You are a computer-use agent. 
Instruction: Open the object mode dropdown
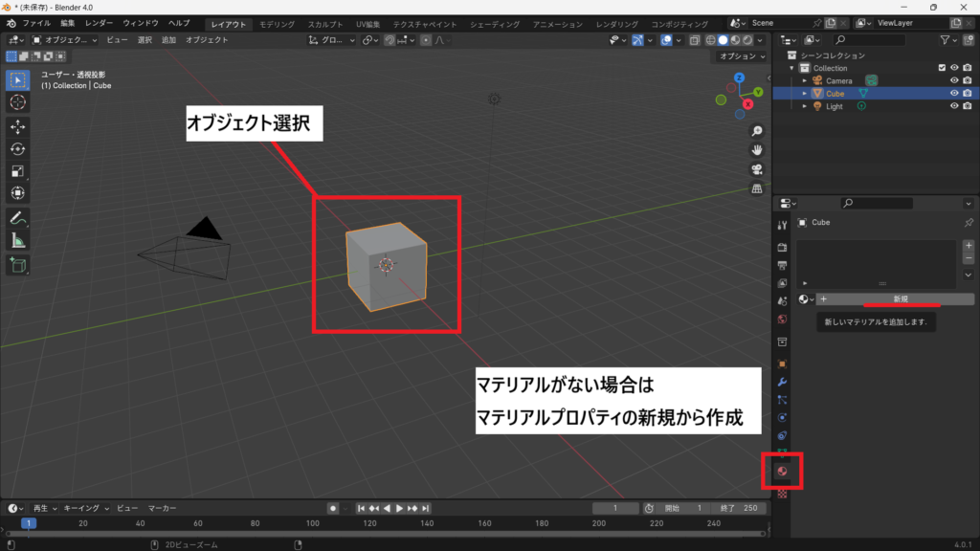[64, 40]
